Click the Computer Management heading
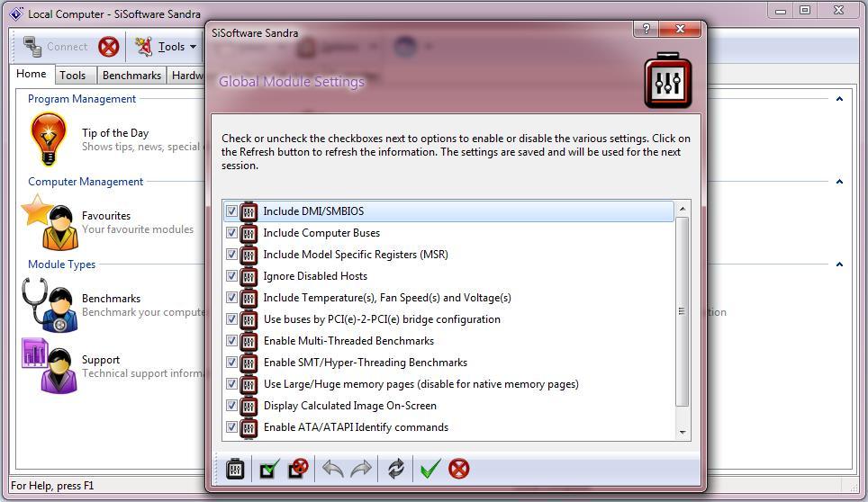 click(86, 182)
